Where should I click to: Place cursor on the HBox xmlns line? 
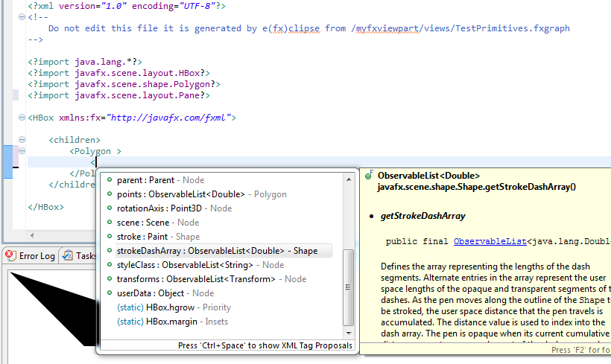131,118
